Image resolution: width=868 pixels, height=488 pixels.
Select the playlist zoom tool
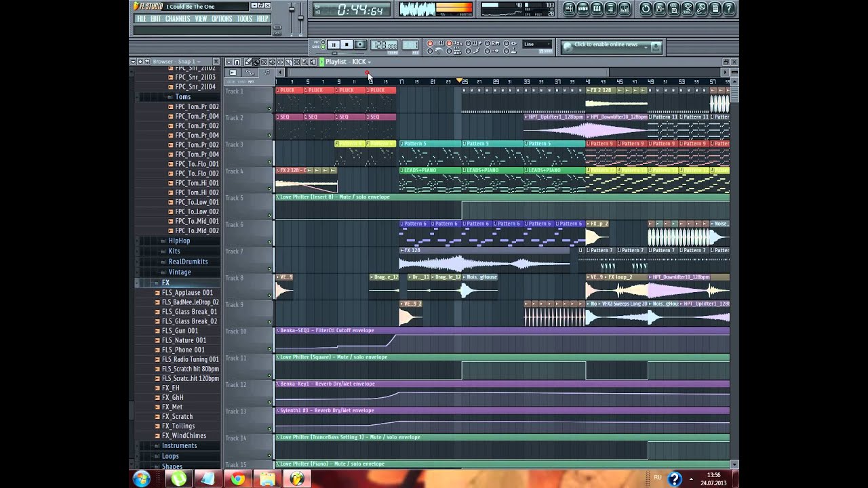304,62
